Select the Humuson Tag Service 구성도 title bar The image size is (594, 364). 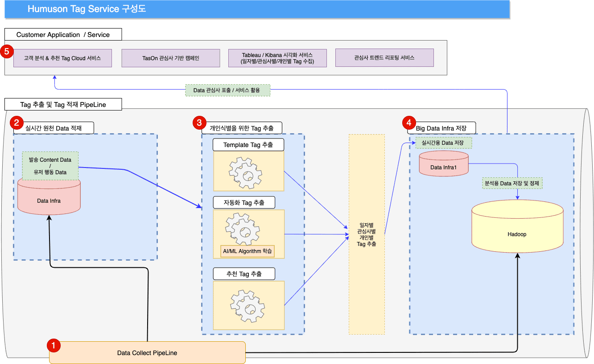point(257,9)
